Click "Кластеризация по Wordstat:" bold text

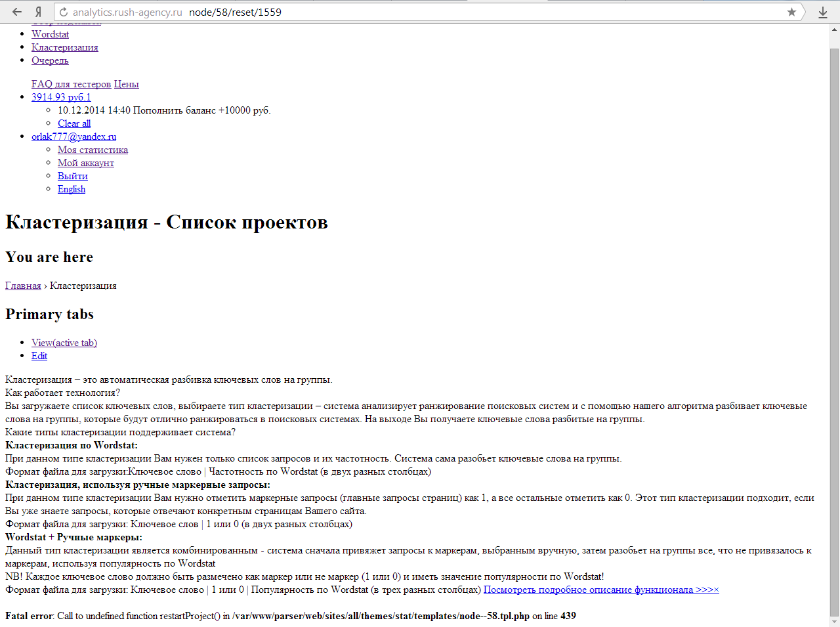[72, 445]
